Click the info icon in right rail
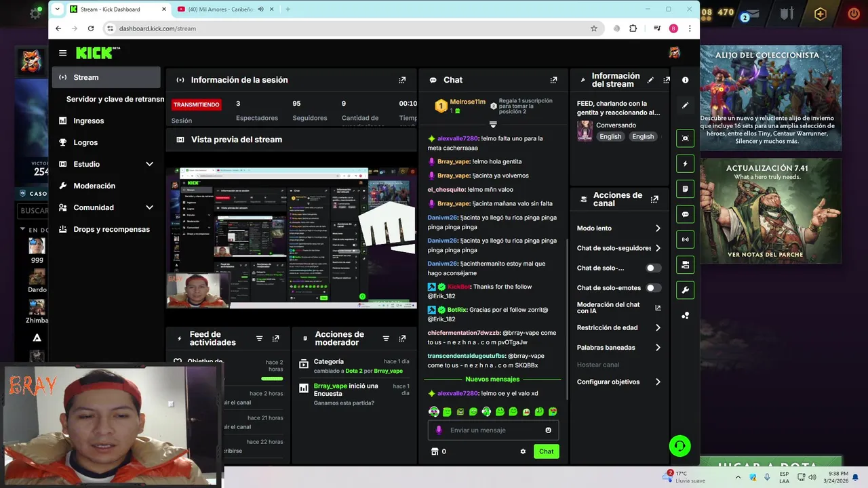The height and width of the screenshot is (488, 868). (x=685, y=80)
